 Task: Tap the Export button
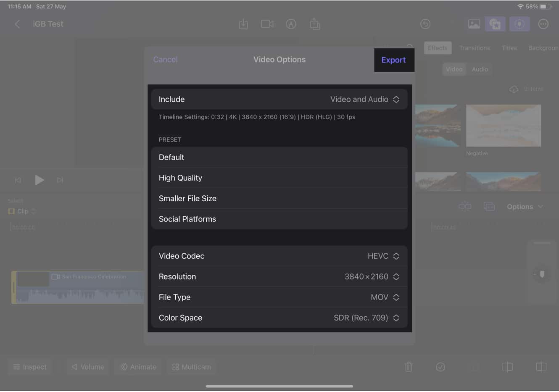pyautogui.click(x=394, y=60)
